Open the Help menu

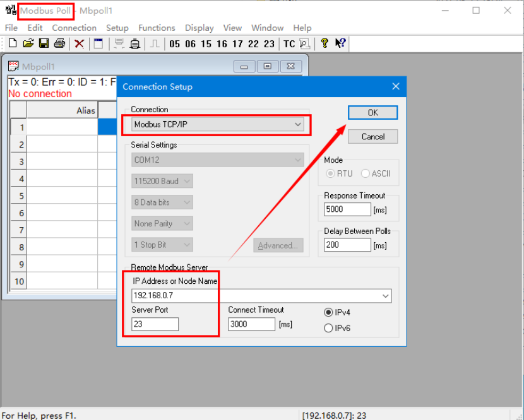click(302, 28)
